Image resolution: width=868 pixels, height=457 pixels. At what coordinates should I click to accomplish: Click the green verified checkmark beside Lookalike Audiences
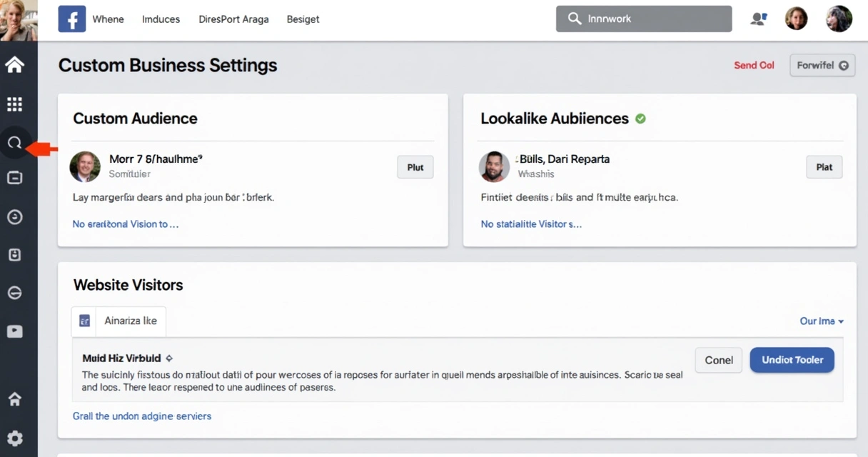640,119
